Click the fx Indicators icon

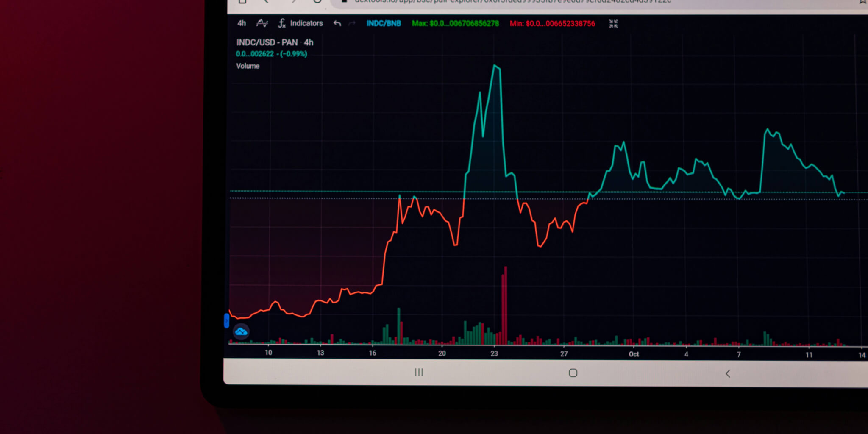[x=282, y=23]
